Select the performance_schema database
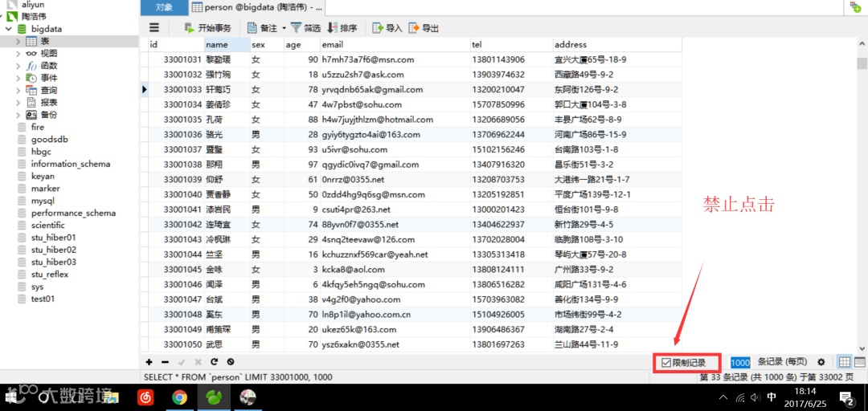The image size is (868, 411). [73, 213]
